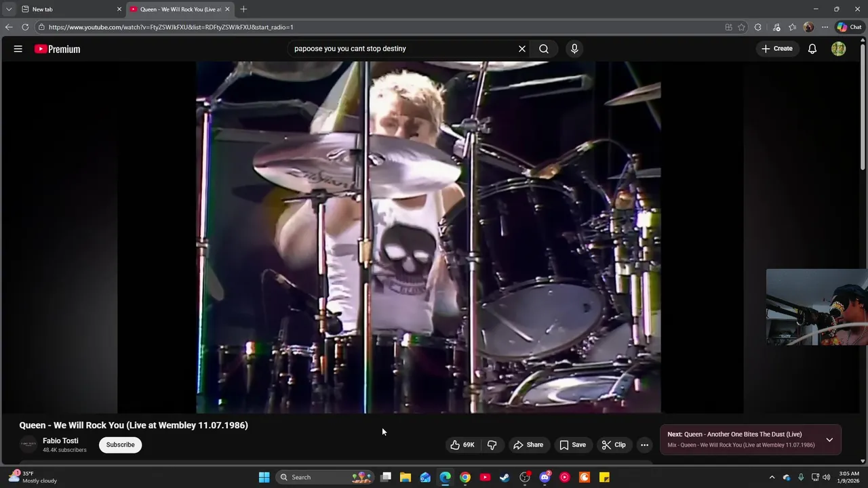Open Discord from the taskbar
This screenshot has width=868, height=488.
545,477
